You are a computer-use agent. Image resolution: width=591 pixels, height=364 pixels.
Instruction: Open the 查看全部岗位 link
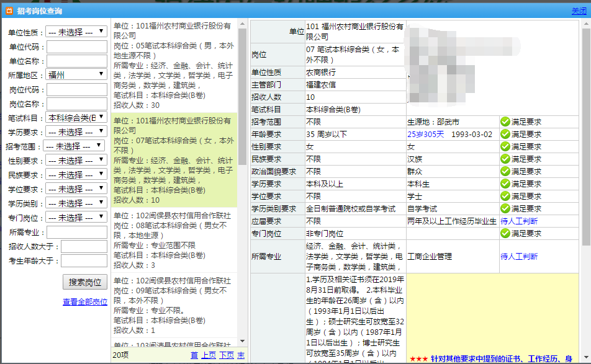click(85, 302)
